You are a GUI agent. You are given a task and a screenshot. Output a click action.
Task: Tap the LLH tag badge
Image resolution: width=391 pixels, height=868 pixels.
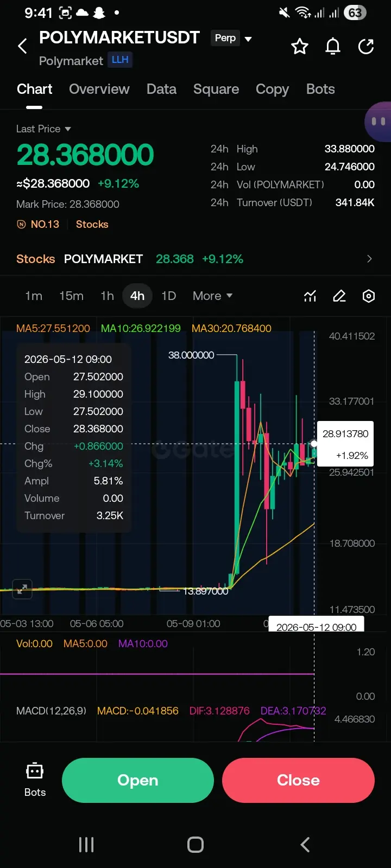[x=120, y=60]
